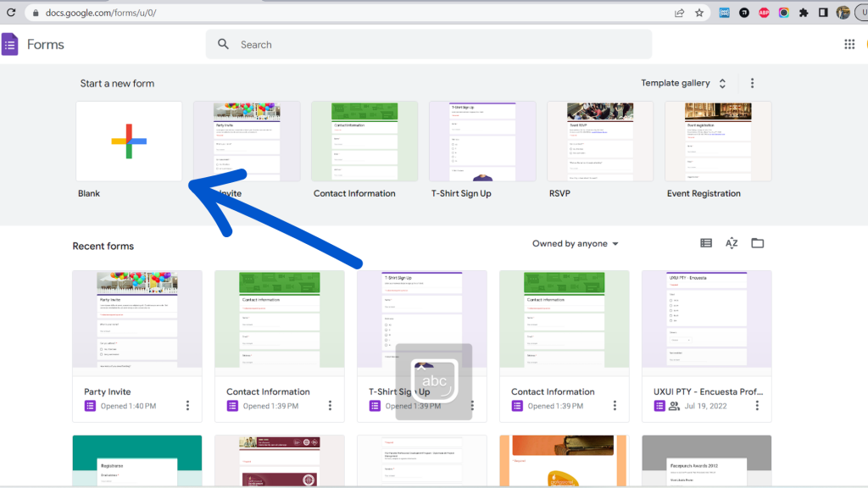Expand the Template gallery

(721, 83)
